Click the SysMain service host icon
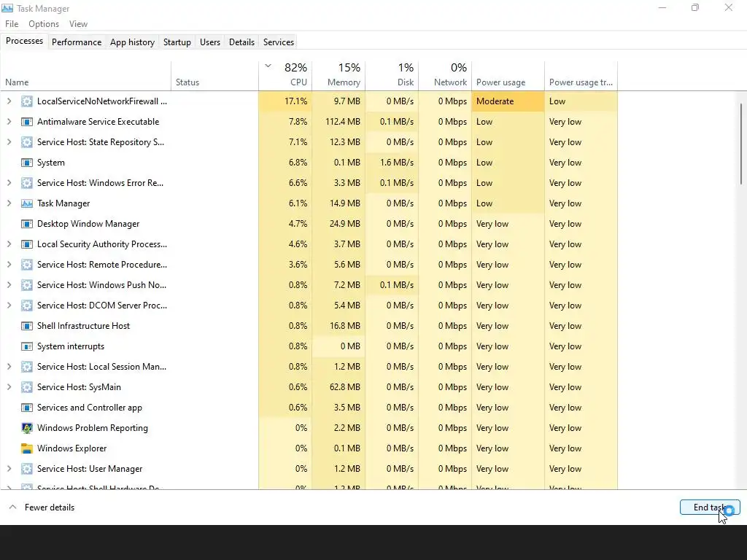747x560 pixels. [x=27, y=387]
